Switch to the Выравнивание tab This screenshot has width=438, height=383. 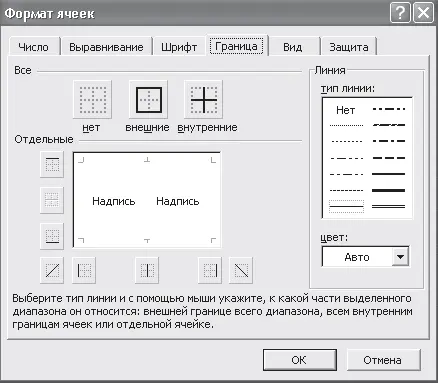click(106, 47)
